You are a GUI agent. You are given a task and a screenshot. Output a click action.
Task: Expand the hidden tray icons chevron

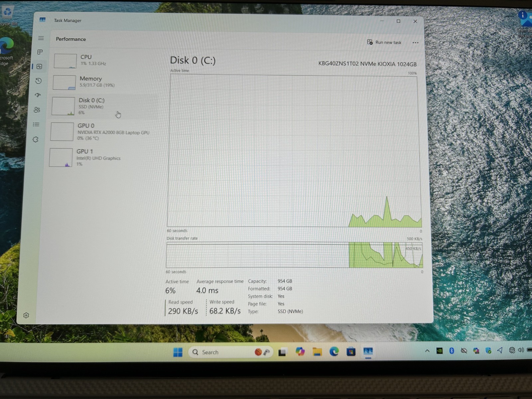[x=427, y=350]
